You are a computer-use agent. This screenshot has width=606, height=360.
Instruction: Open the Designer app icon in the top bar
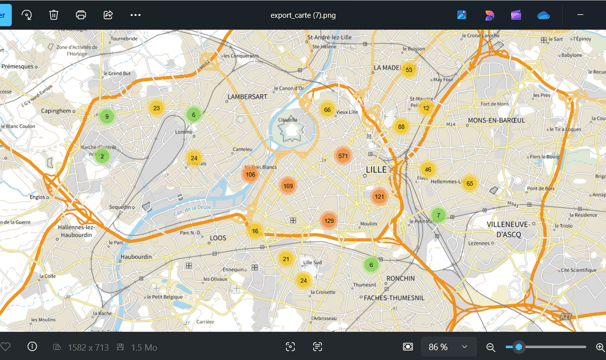click(489, 15)
